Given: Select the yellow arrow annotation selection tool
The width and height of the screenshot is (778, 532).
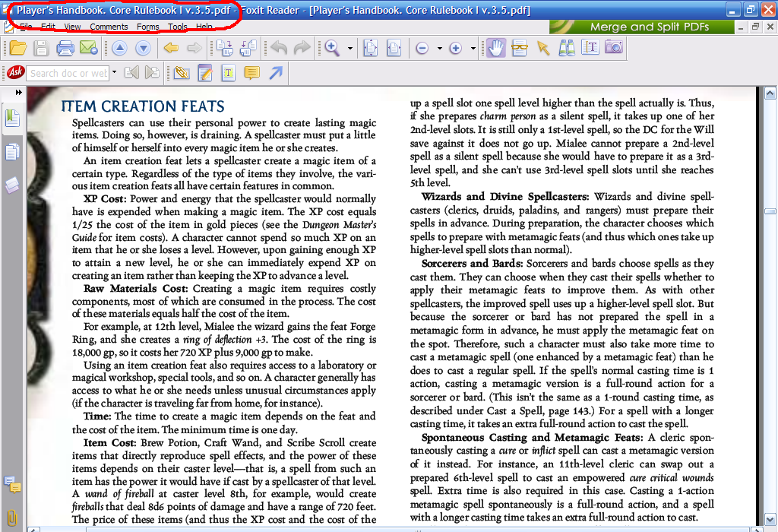Looking at the screenshot, I should pos(543,48).
